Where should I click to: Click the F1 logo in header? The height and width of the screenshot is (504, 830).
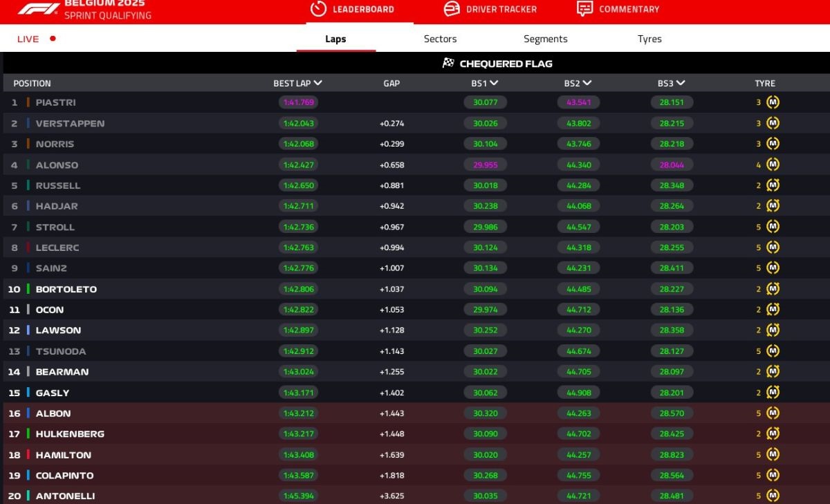(37, 9)
